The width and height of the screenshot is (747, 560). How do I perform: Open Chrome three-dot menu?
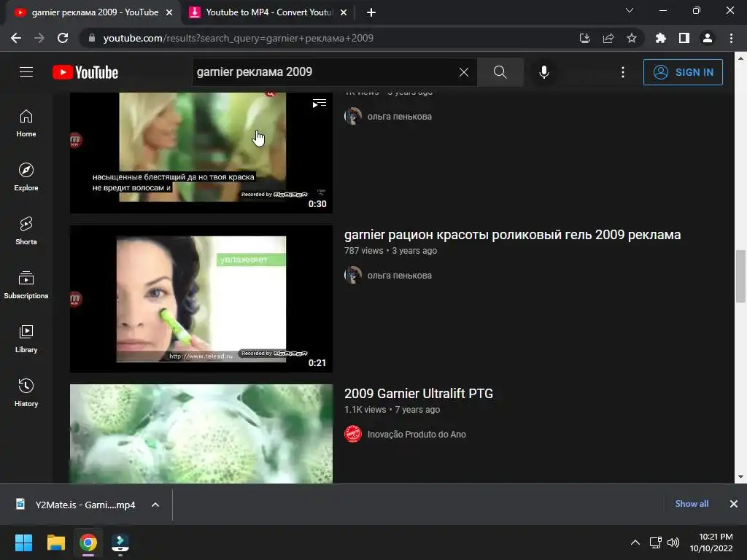coord(731,38)
